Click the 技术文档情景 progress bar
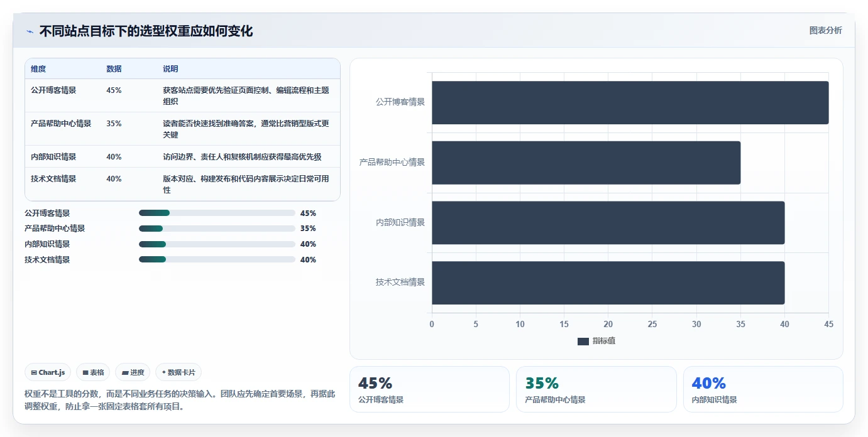Viewport: 868px width, 437px height. (x=217, y=259)
